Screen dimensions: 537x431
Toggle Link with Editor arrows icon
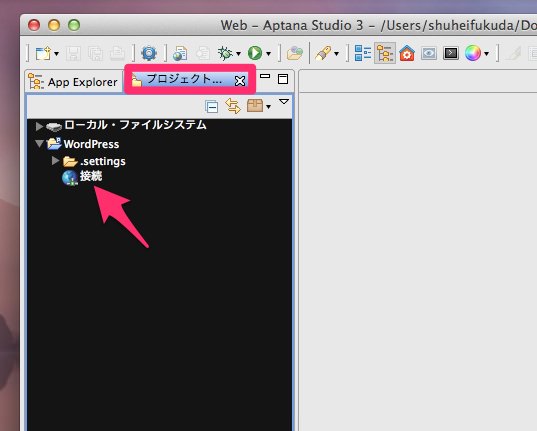[x=233, y=106]
